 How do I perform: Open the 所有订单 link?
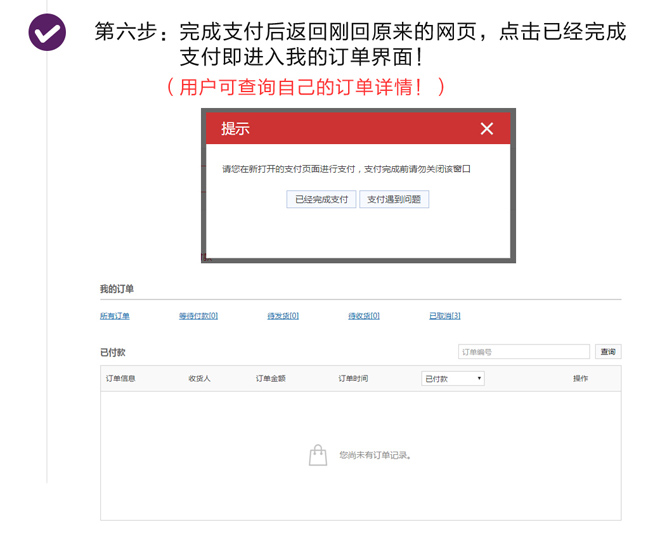coord(114,316)
